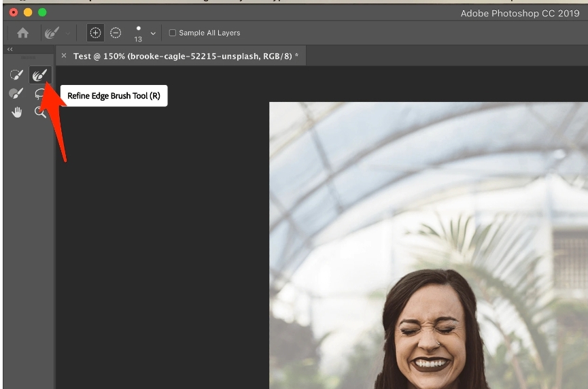
Task: Click the brush size 13 preview
Action: pos(139,34)
